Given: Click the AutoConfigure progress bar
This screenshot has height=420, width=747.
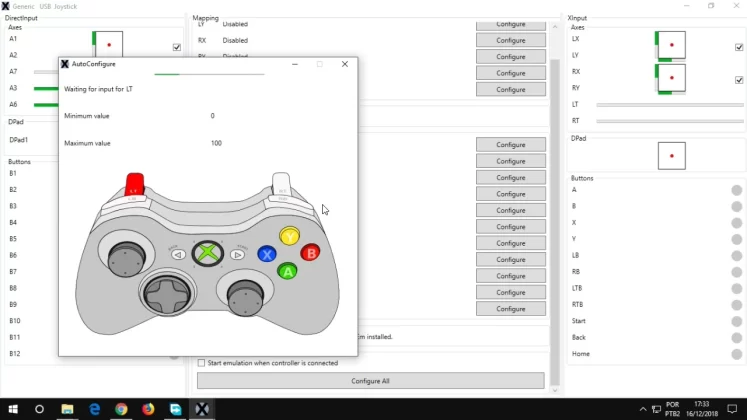Looking at the screenshot, I should click(x=209, y=74).
